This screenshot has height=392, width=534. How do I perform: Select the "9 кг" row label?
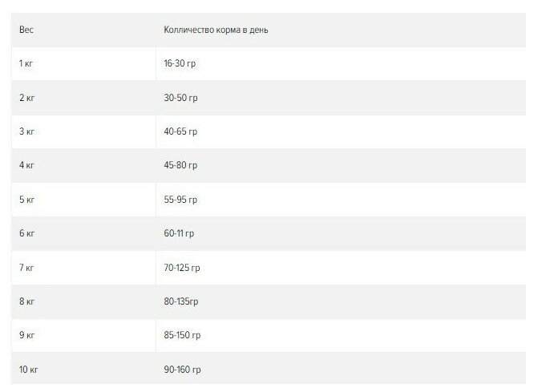click(x=26, y=336)
